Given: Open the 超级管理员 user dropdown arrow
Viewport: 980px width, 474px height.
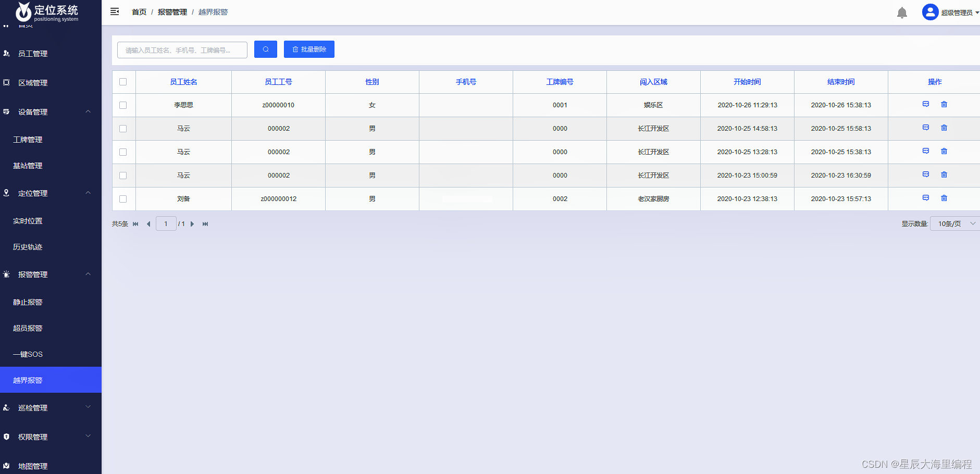Looking at the screenshot, I should [977, 13].
